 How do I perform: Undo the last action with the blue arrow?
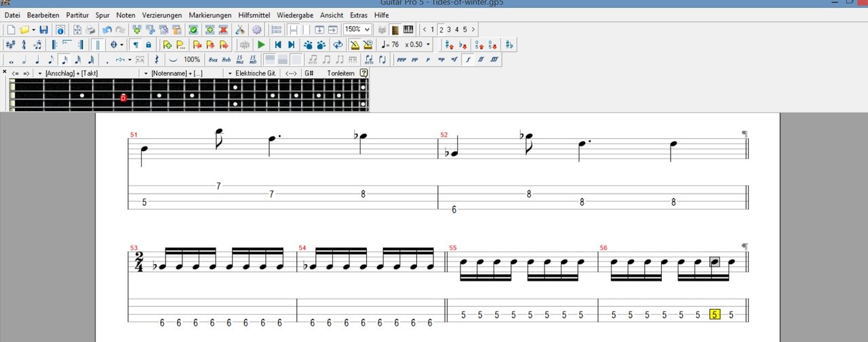(x=106, y=30)
